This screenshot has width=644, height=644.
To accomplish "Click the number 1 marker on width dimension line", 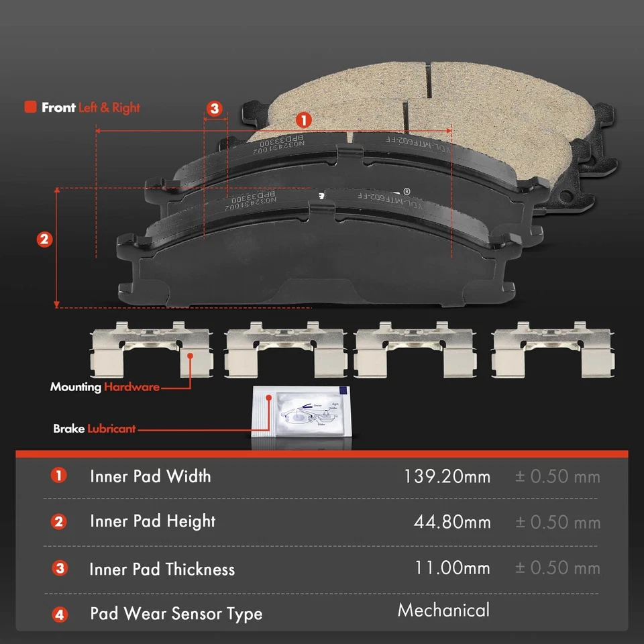I will tap(304, 120).
